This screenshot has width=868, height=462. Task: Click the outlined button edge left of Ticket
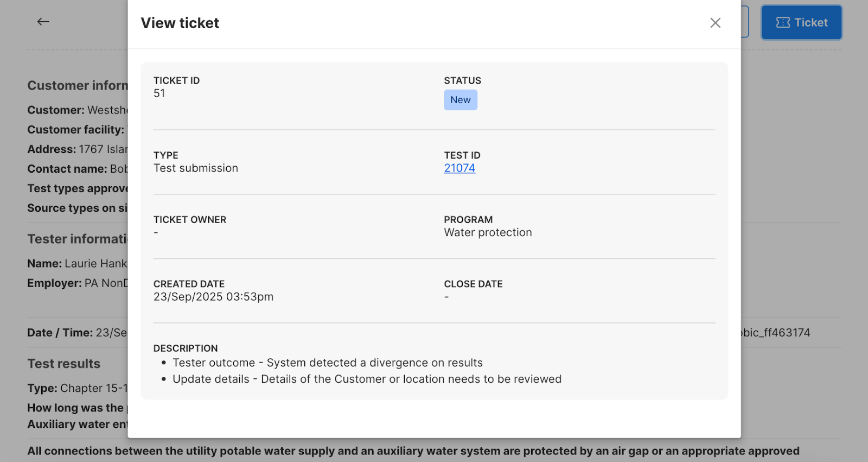[x=745, y=22]
